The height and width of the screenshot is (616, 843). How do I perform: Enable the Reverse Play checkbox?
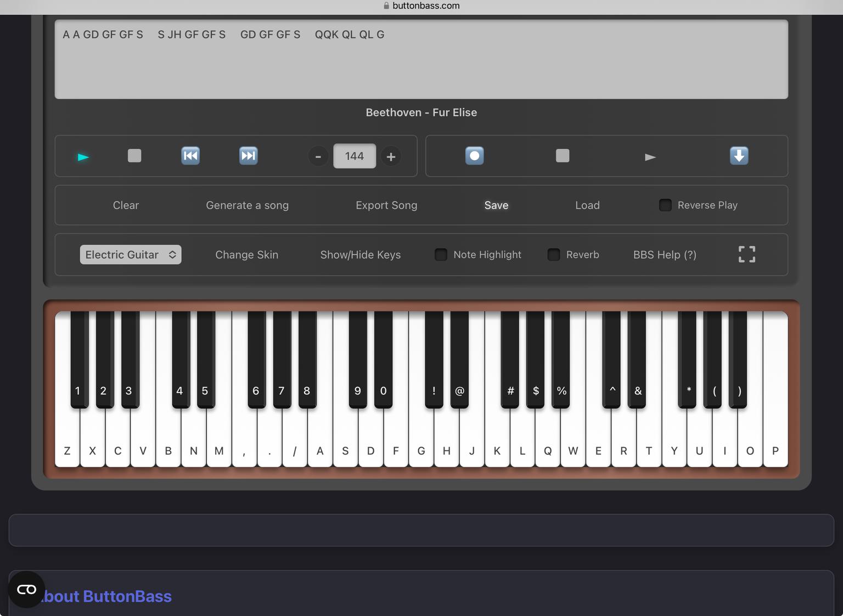[665, 205]
